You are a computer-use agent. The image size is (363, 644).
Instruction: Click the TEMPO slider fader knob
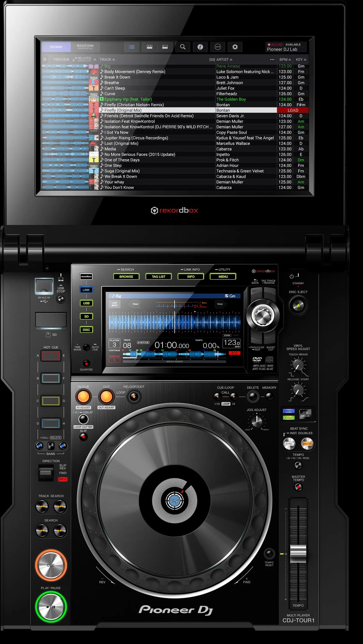(298, 554)
